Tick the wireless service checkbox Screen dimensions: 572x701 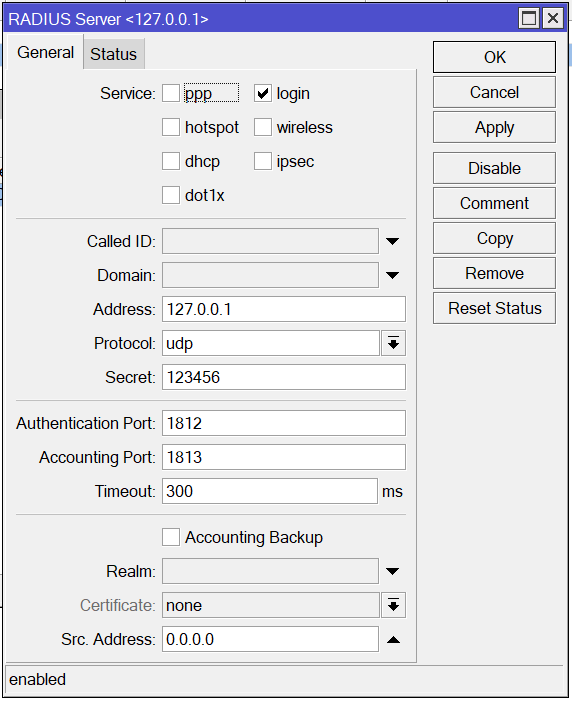263,127
